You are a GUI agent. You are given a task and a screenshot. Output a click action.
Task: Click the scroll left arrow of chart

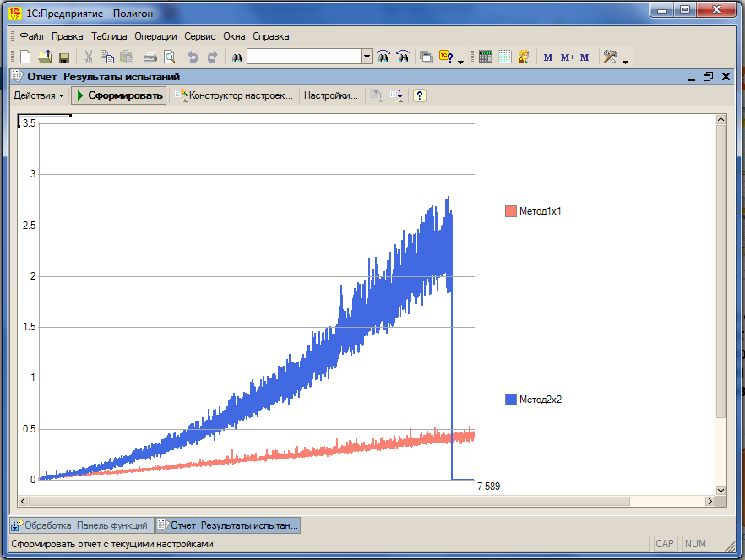23,501
